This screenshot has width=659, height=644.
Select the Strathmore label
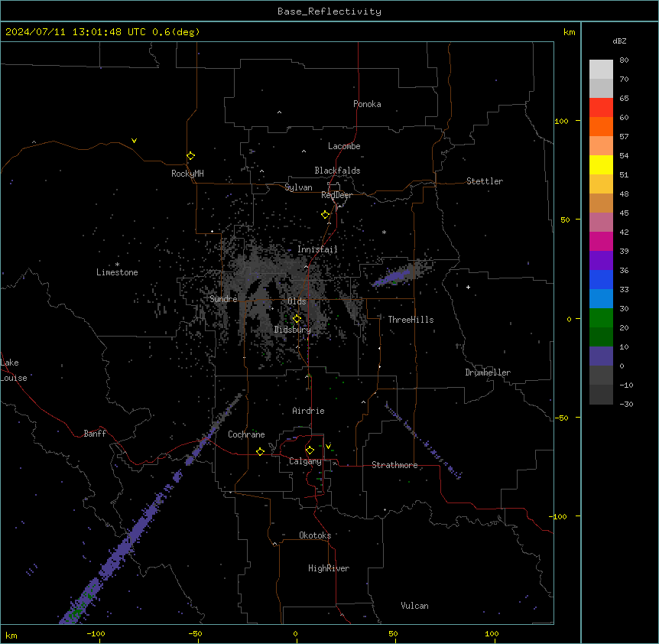[x=394, y=465]
